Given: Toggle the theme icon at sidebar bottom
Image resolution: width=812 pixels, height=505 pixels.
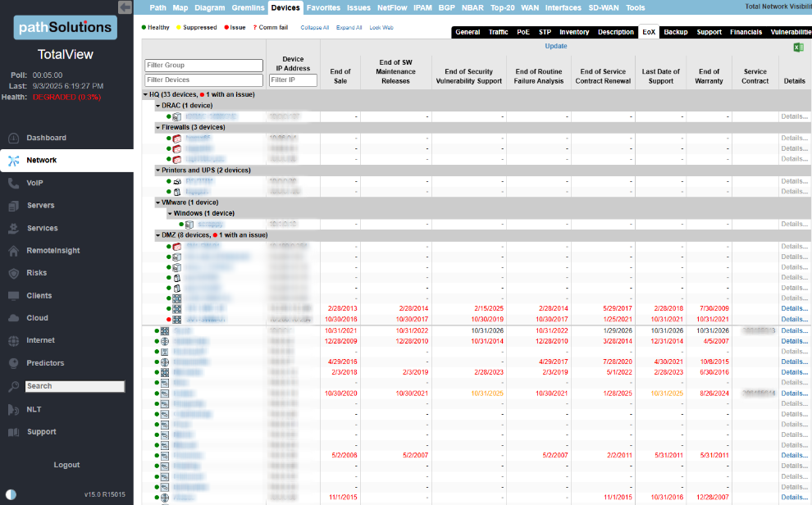Looking at the screenshot, I should (x=11, y=494).
